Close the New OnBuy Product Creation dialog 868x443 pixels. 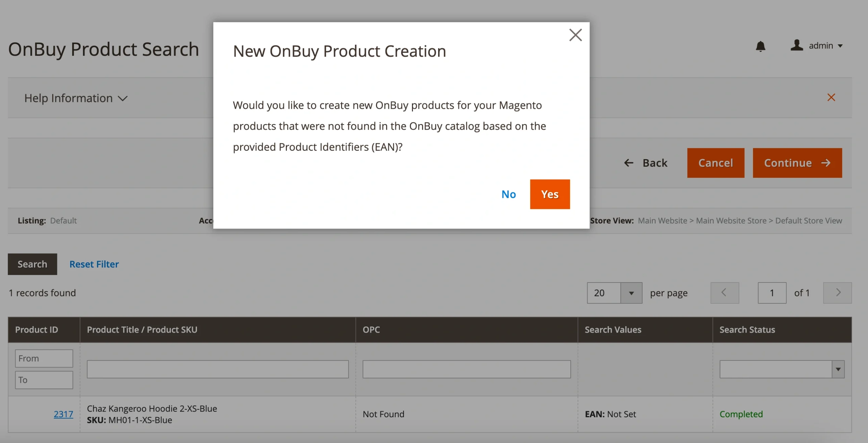click(x=575, y=35)
